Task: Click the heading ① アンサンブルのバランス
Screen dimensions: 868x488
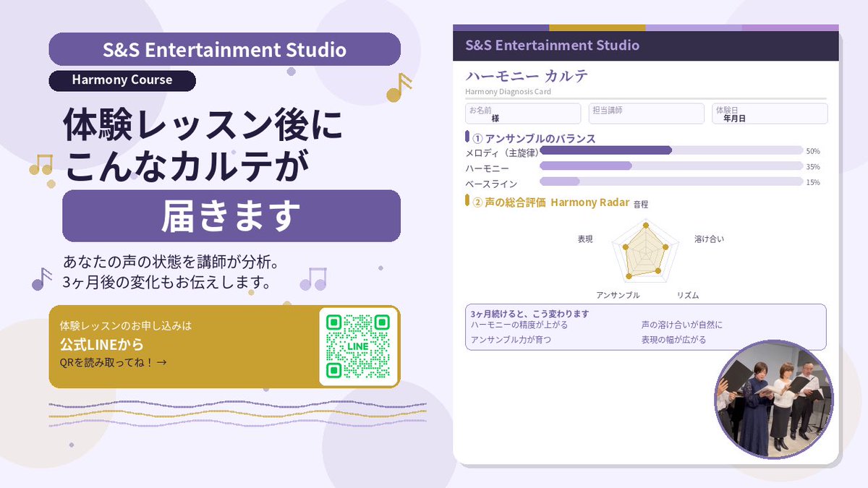Action: pyautogui.click(x=534, y=138)
